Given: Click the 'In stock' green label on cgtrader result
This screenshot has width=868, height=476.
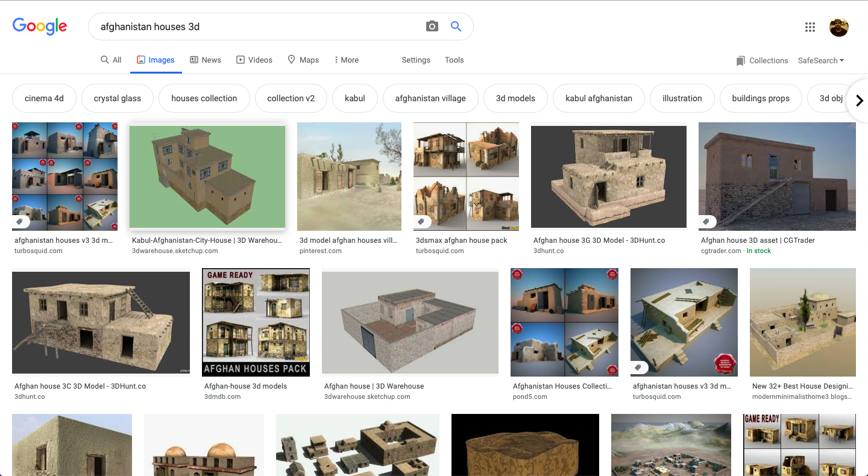Looking at the screenshot, I should tap(758, 251).
